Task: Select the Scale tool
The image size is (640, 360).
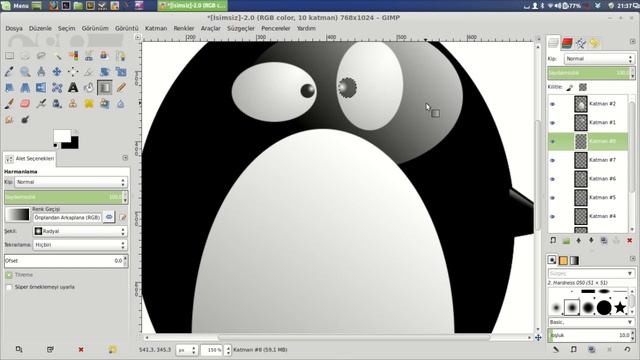Action: (x=121, y=72)
